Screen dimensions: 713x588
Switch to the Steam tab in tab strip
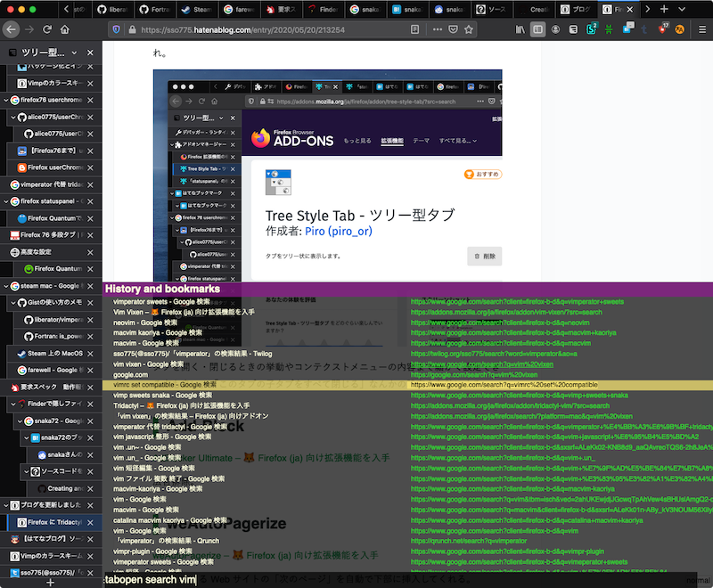[x=196, y=9]
